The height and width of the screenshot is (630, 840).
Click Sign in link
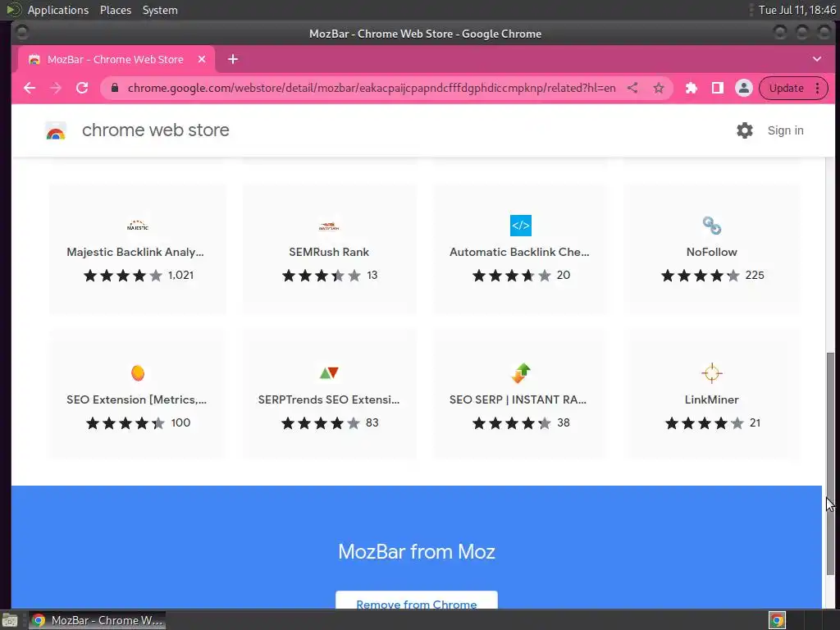click(785, 130)
